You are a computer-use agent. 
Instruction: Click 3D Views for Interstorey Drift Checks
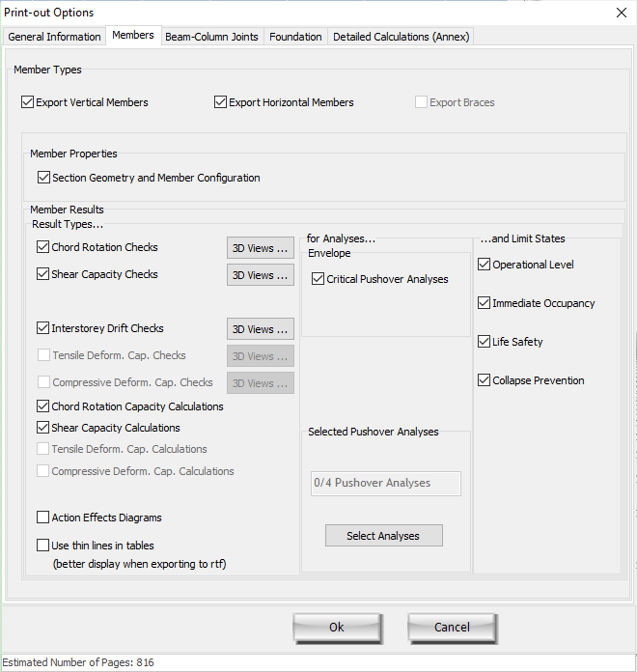pyautogui.click(x=260, y=329)
